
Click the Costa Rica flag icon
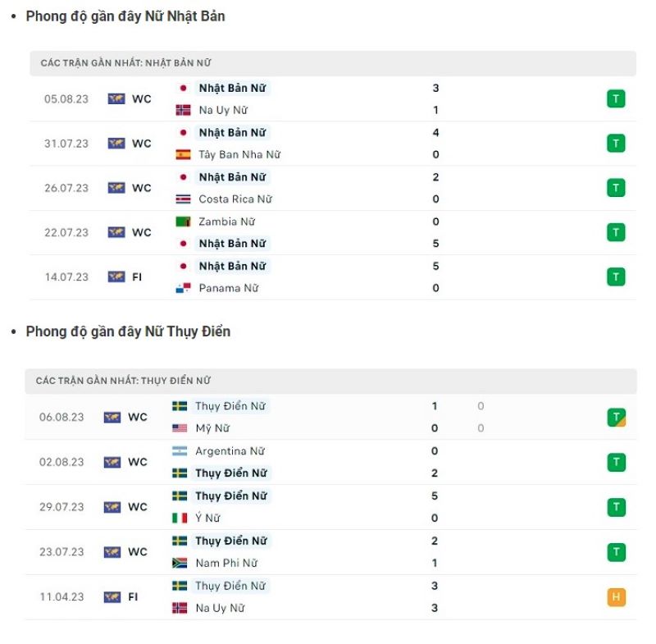click(x=183, y=199)
